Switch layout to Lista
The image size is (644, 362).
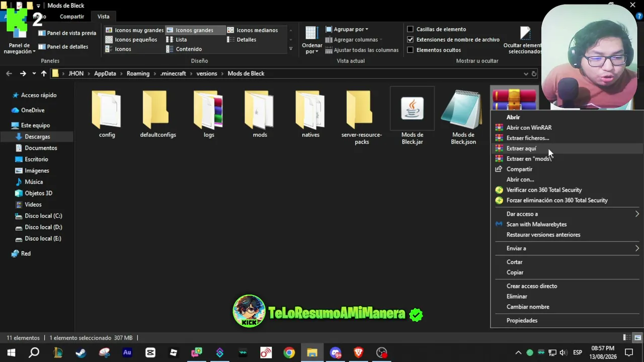click(x=177, y=40)
